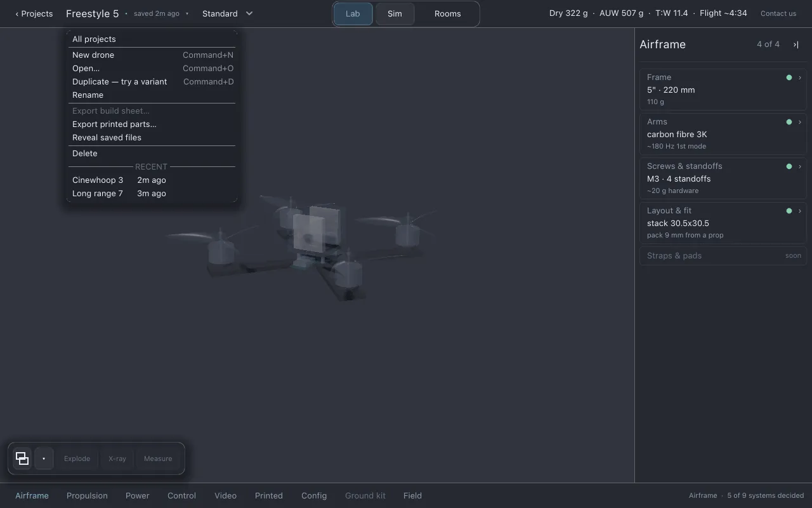Click the Freestyle 5 project title
Viewport: 812px width, 508px height.
[92, 13]
